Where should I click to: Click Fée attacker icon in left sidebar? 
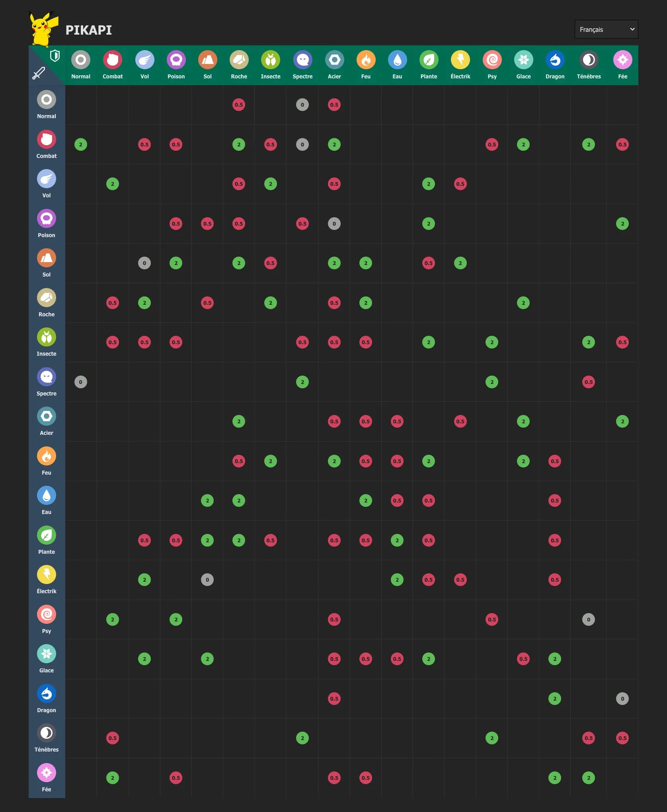point(47,773)
